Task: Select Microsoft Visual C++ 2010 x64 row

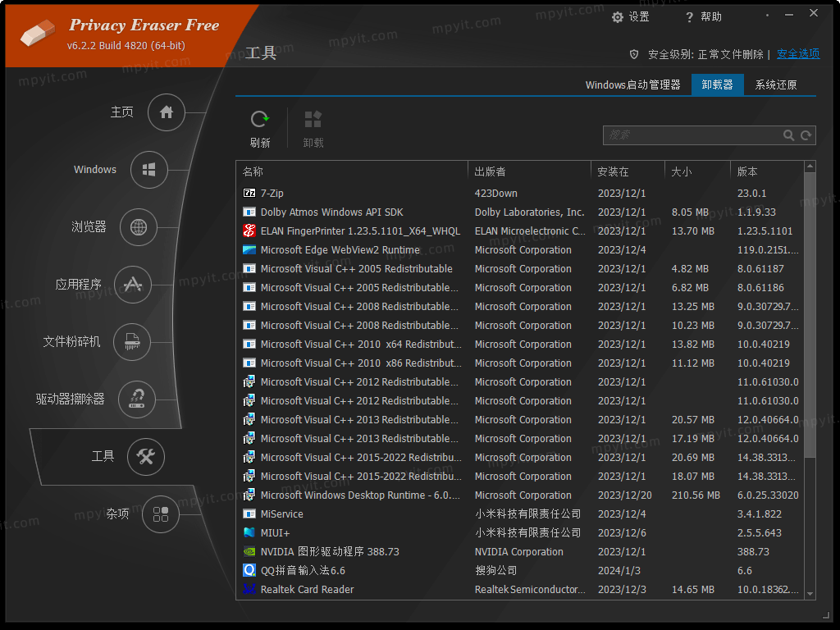Action: click(x=520, y=344)
